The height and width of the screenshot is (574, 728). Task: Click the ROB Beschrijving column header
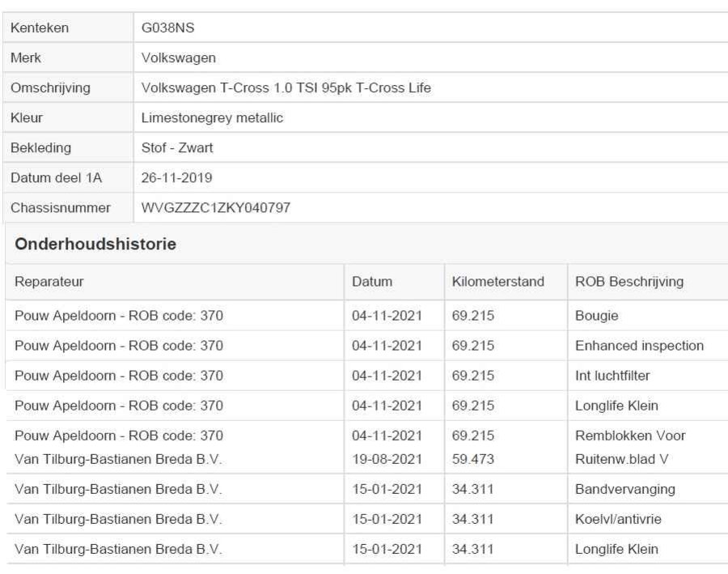pos(629,282)
